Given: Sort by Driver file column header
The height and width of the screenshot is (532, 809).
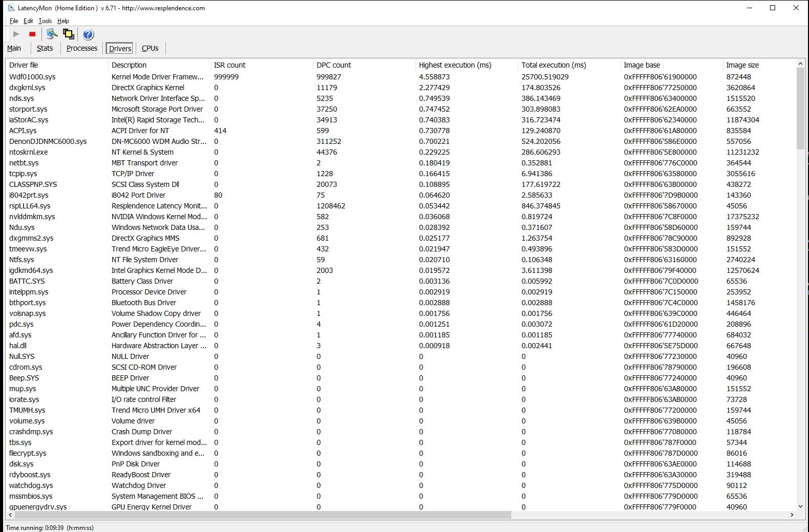Looking at the screenshot, I should [57, 65].
